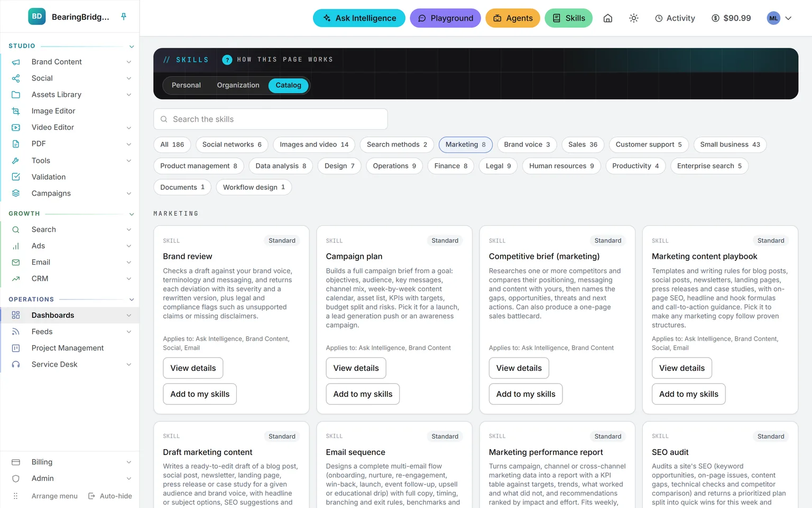Click the CRM trend icon
Viewport: 812px width, 508px height.
tap(16, 279)
